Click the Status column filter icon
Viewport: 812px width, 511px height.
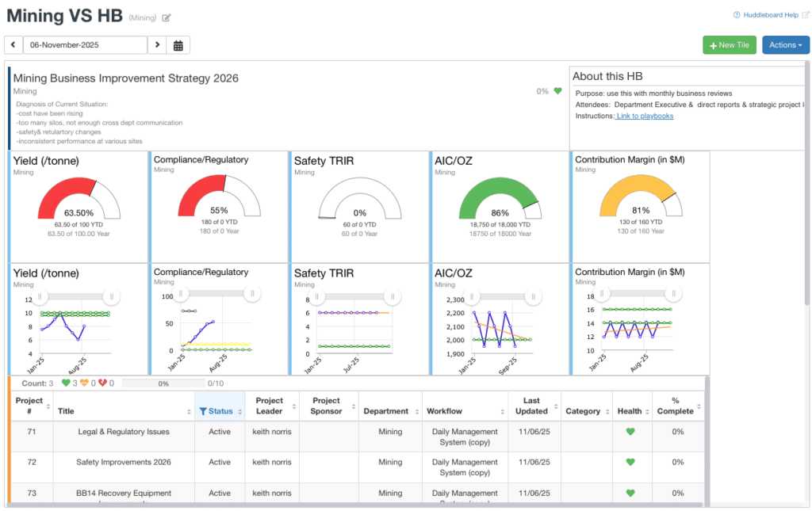point(203,411)
